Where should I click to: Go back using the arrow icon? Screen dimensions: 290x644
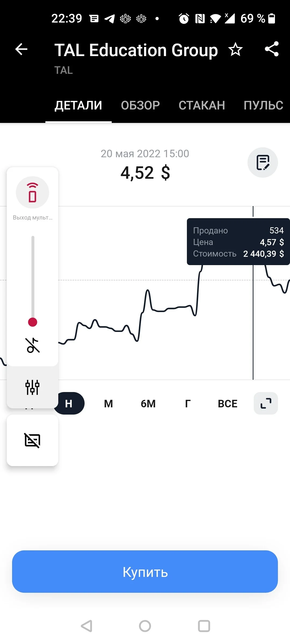tap(21, 49)
